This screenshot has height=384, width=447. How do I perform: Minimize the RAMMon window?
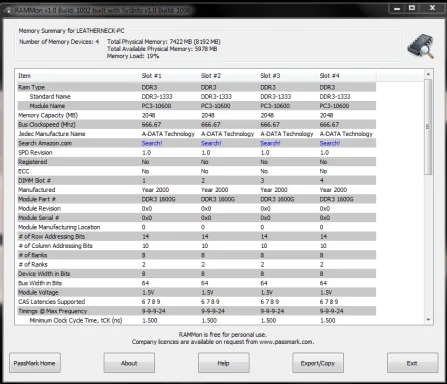tap(397, 8)
